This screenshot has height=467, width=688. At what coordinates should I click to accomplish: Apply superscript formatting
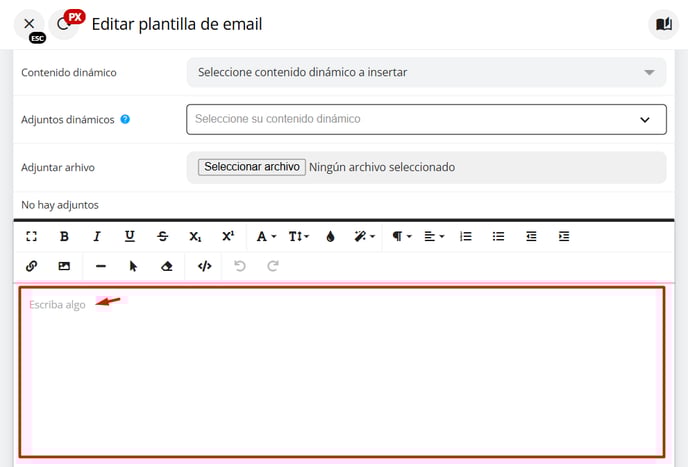[x=228, y=237]
